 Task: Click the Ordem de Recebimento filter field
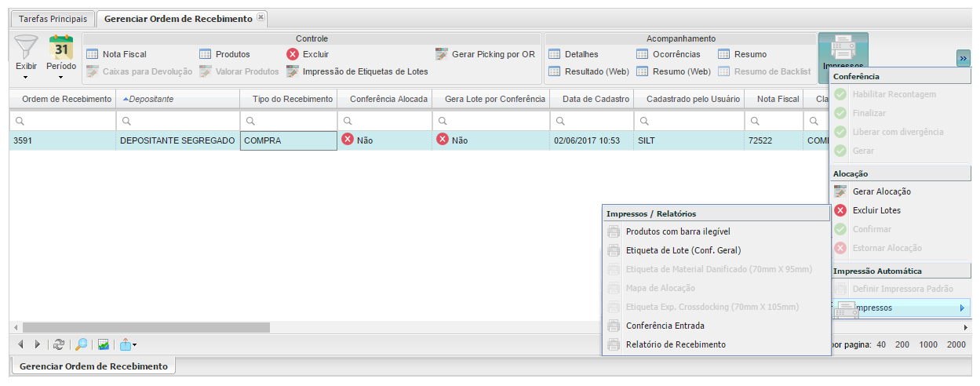tap(63, 121)
